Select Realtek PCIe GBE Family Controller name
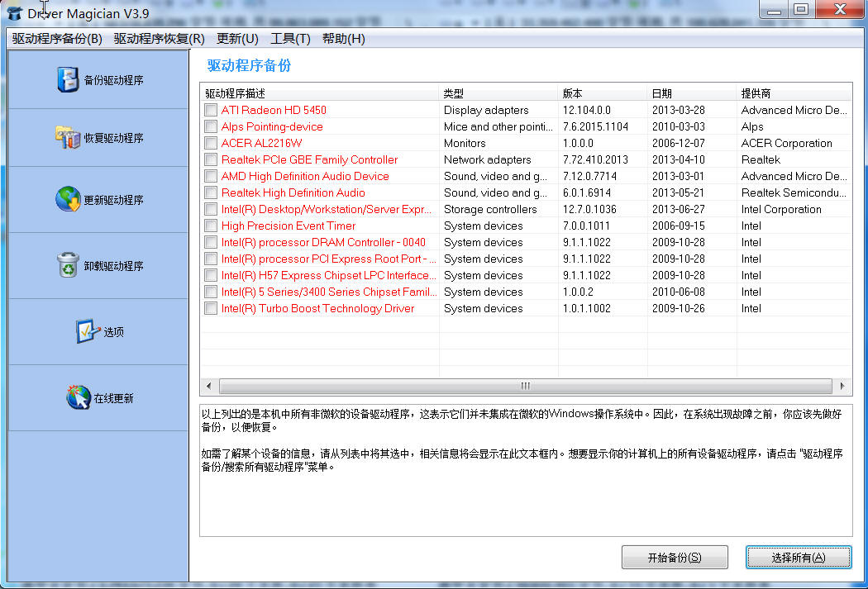868x589 pixels. coord(309,159)
